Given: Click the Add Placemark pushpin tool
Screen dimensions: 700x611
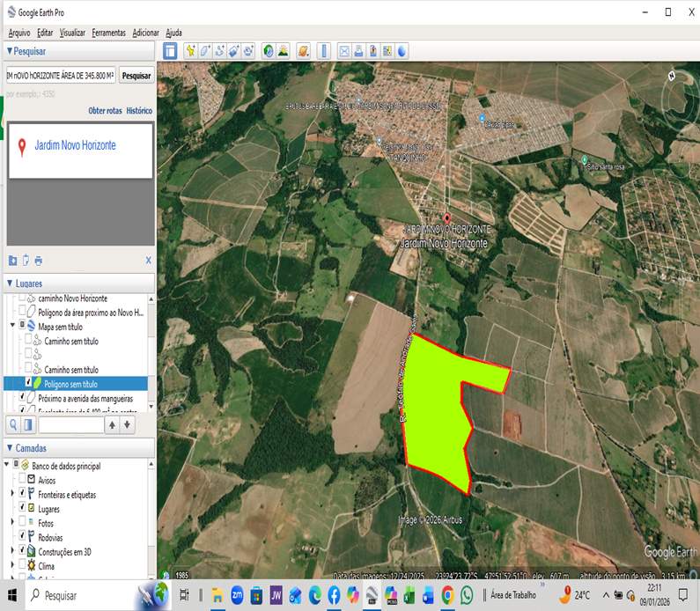Looking at the screenshot, I should point(189,51).
